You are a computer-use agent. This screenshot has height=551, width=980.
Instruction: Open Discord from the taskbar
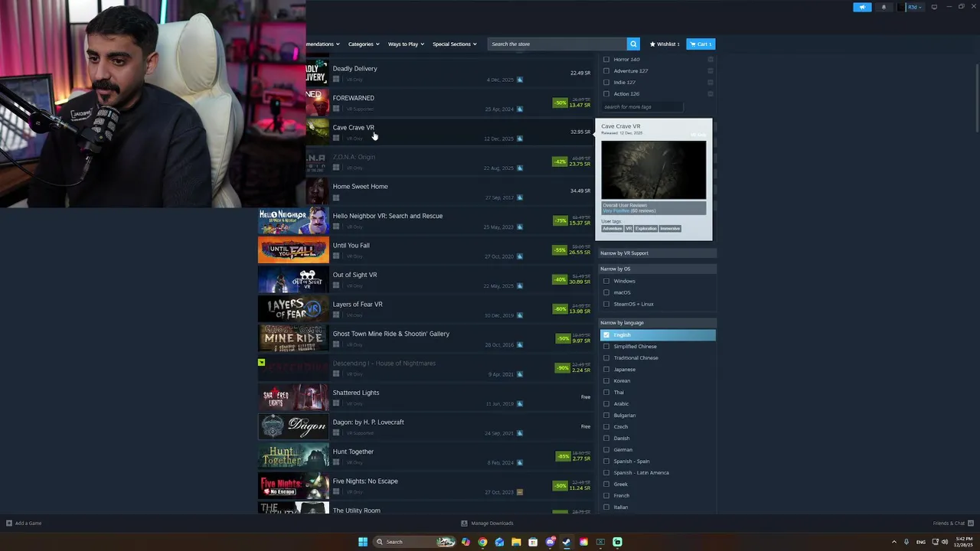pos(550,542)
